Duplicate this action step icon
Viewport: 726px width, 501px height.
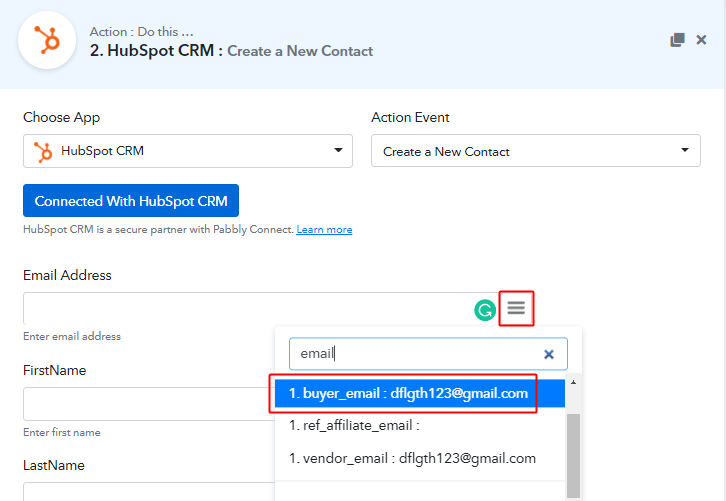tap(677, 40)
